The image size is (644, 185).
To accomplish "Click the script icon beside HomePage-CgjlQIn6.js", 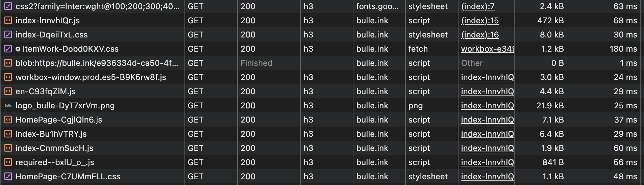I will point(8,120).
